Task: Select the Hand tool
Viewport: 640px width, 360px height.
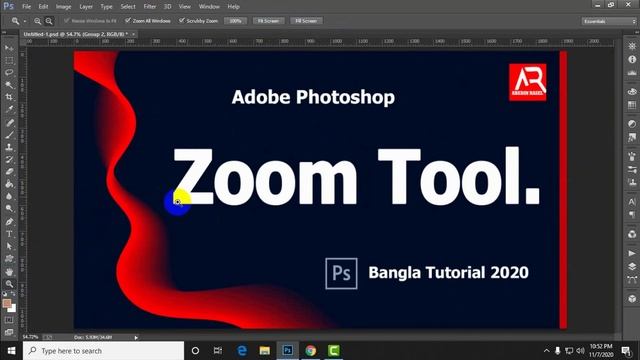Action: pos(9,272)
